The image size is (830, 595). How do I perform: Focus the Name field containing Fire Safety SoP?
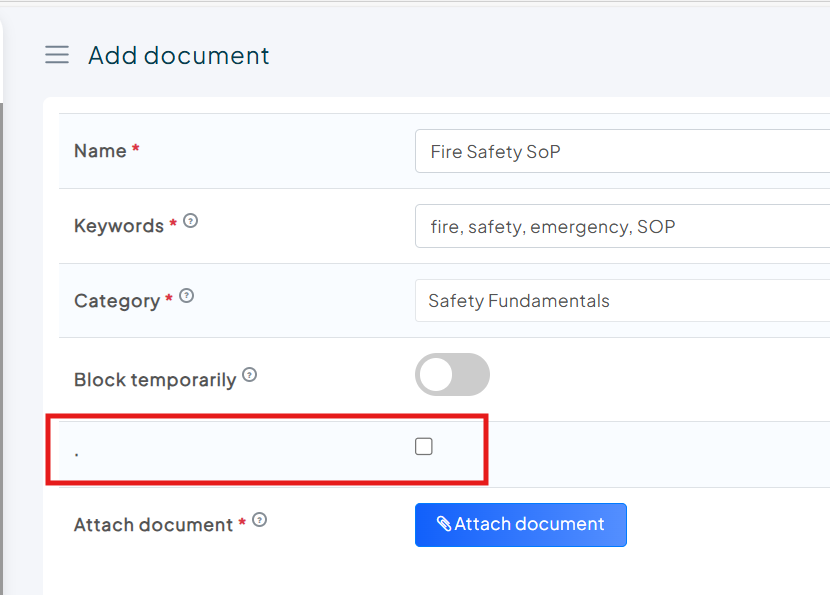[620, 152]
